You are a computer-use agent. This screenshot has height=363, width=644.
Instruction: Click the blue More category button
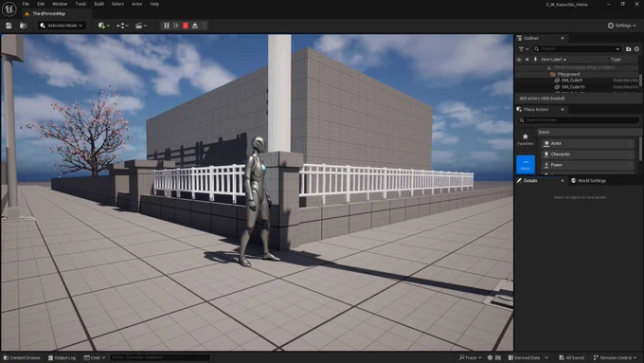pyautogui.click(x=526, y=164)
